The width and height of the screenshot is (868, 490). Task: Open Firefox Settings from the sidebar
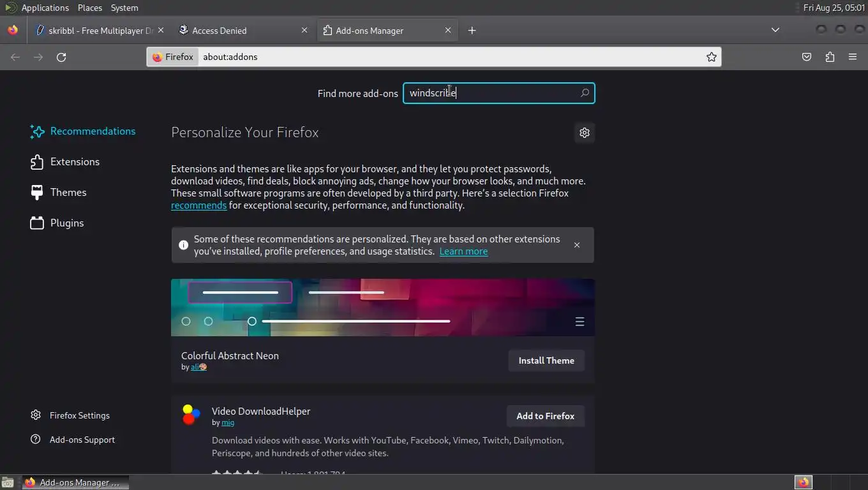(x=70, y=415)
